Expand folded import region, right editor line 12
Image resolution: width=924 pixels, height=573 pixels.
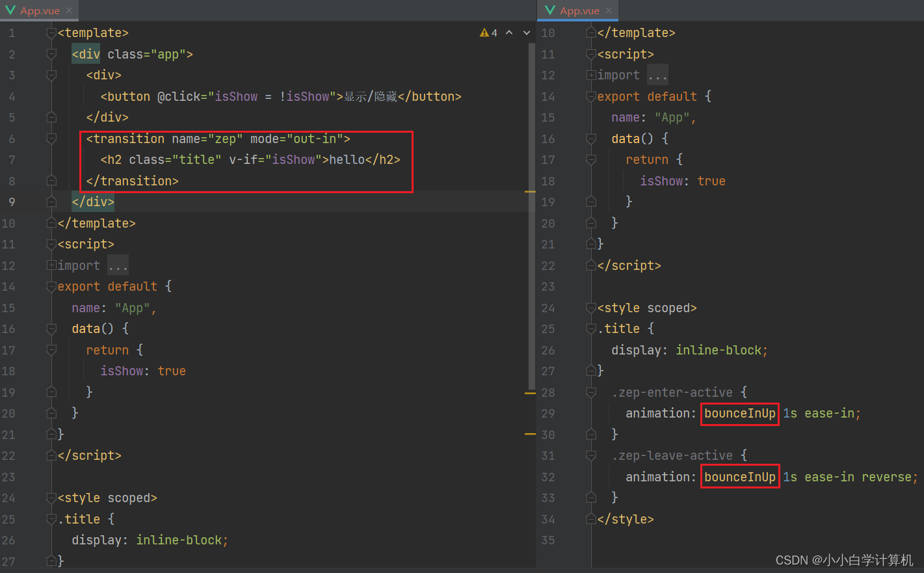coord(591,75)
